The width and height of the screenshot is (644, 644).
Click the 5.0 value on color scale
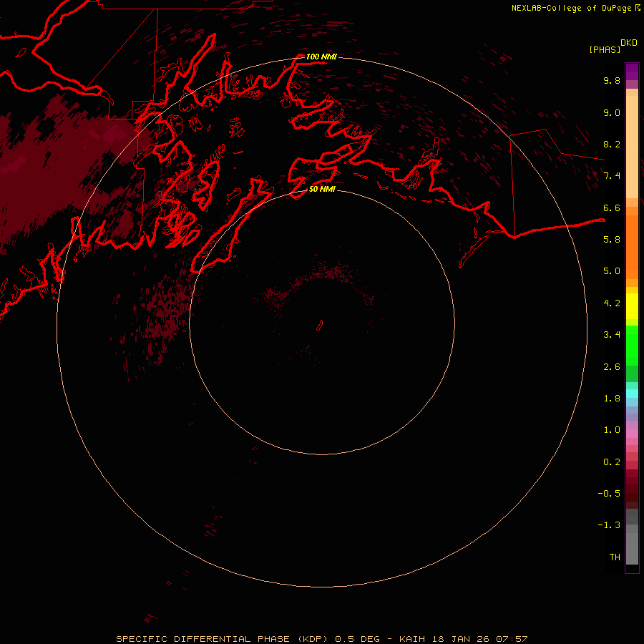point(612,271)
